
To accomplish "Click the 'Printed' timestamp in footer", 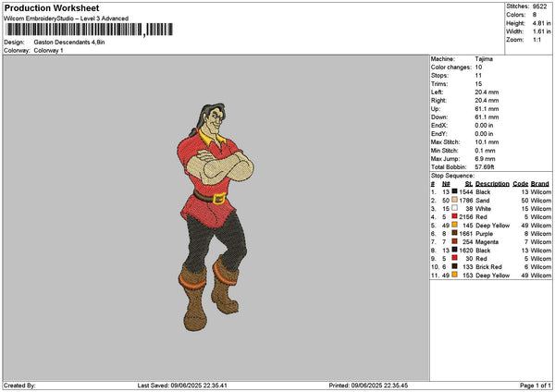I will tap(368, 386).
